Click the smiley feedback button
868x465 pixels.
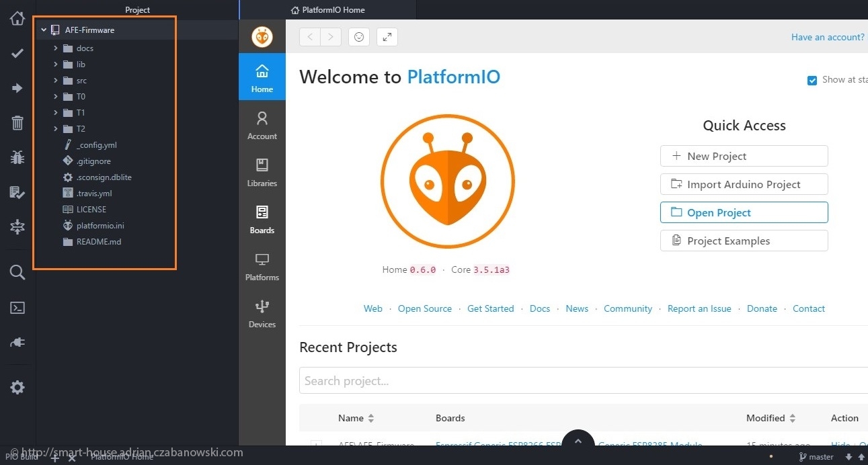coord(359,37)
